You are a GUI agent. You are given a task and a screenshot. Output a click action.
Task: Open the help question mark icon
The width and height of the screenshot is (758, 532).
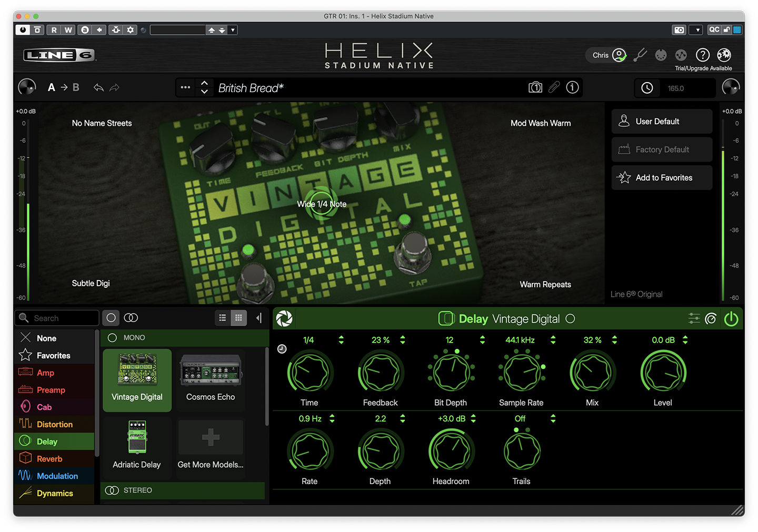click(x=703, y=55)
